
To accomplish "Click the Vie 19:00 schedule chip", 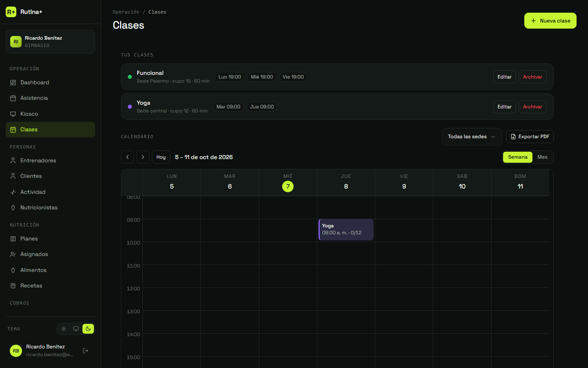I will [293, 77].
